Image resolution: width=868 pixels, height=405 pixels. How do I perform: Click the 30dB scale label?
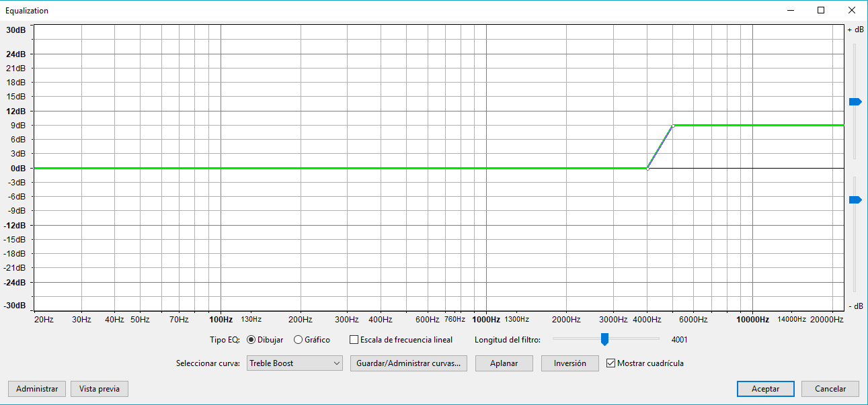coord(16,30)
